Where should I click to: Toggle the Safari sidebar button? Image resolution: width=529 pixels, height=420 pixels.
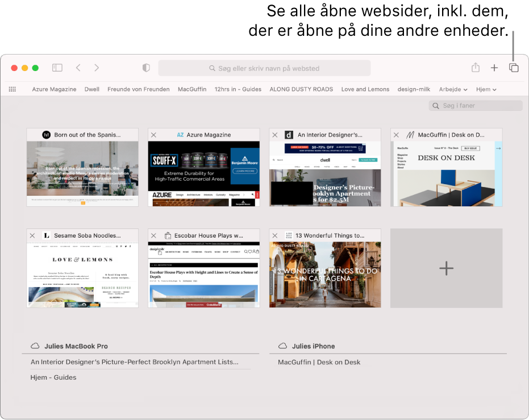click(x=57, y=68)
